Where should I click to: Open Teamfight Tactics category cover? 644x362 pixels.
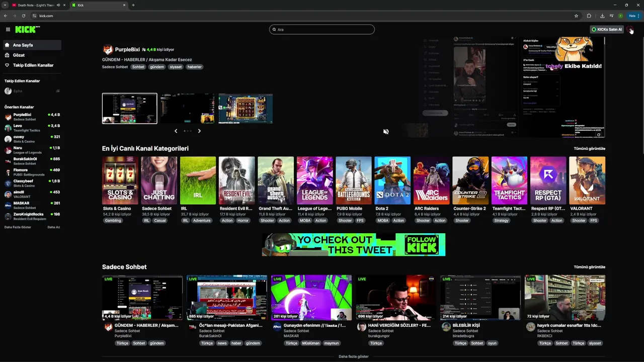pyautogui.click(x=509, y=180)
